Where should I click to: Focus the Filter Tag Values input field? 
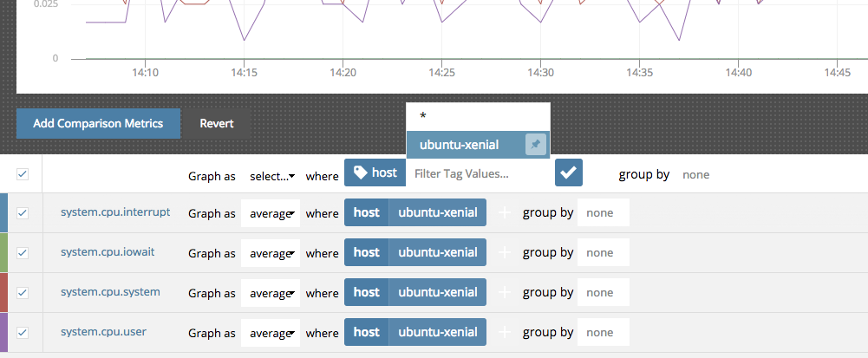[x=479, y=173]
